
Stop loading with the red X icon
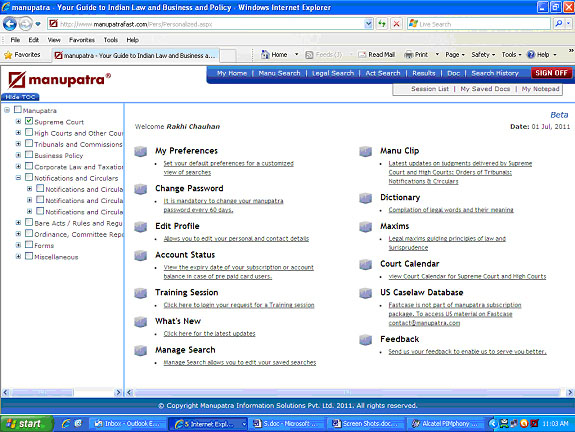[x=396, y=24]
